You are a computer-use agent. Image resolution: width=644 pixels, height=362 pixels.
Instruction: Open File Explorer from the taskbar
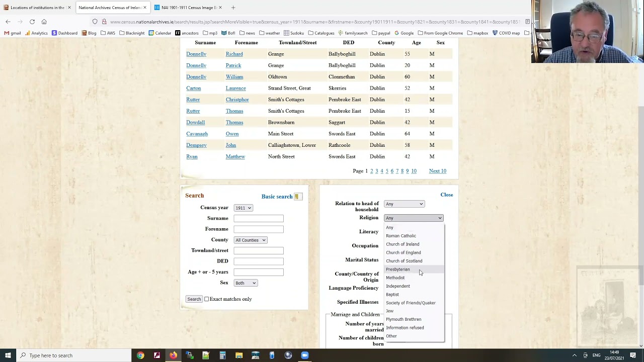[x=238, y=355]
